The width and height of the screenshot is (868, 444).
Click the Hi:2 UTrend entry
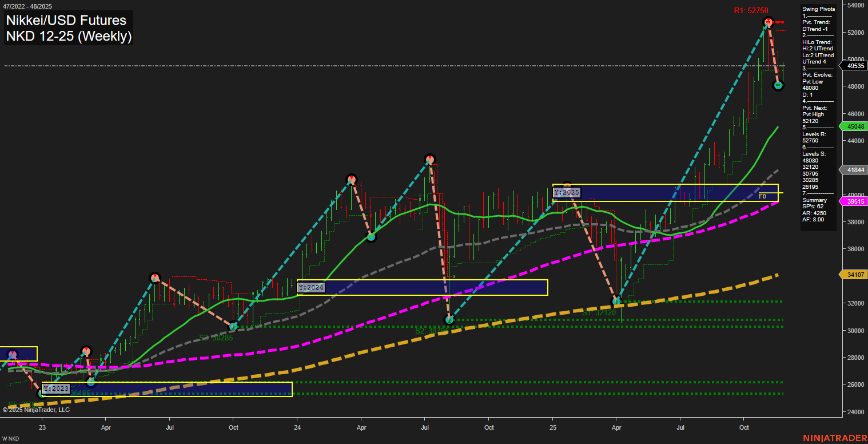click(x=818, y=49)
